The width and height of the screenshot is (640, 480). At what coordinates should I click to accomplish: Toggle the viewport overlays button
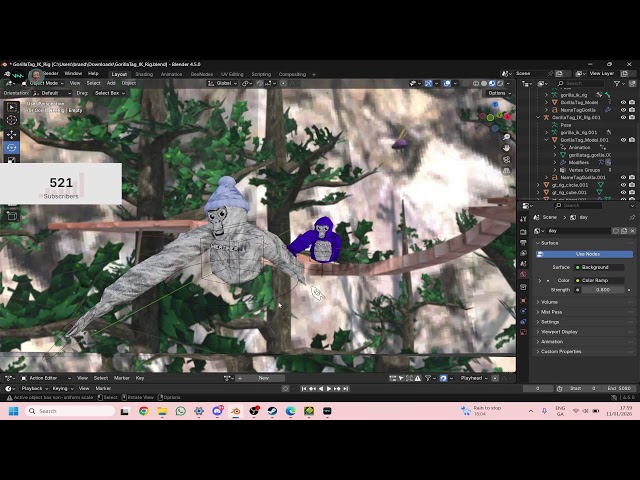tap(447, 83)
